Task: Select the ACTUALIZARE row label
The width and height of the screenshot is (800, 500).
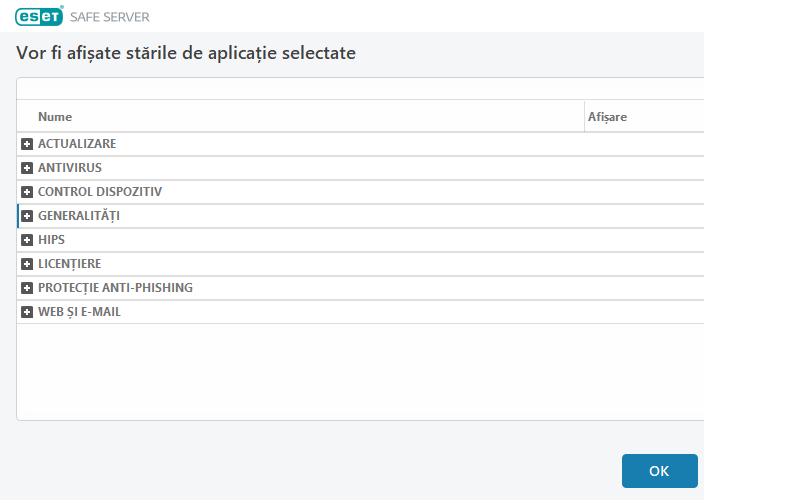Action: click(77, 144)
